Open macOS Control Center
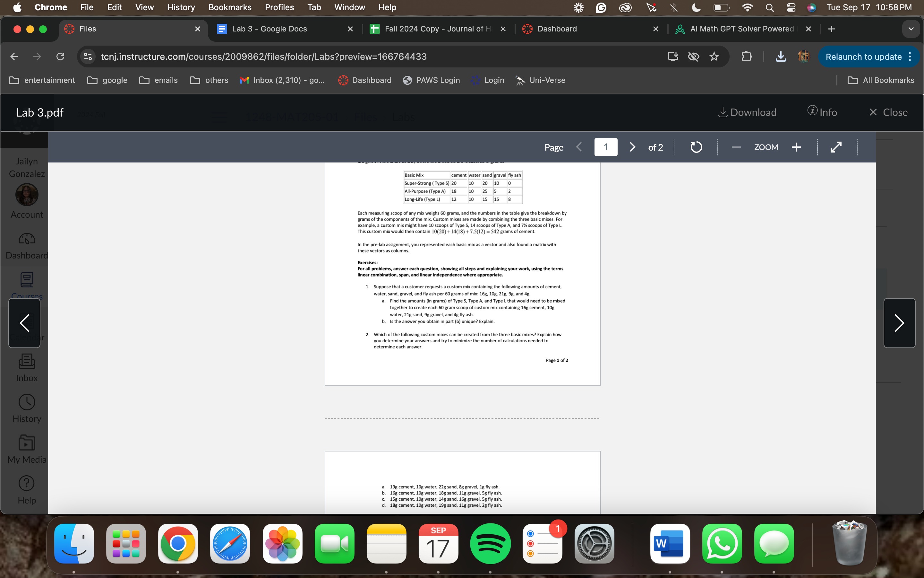The image size is (924, 578). pos(791,7)
